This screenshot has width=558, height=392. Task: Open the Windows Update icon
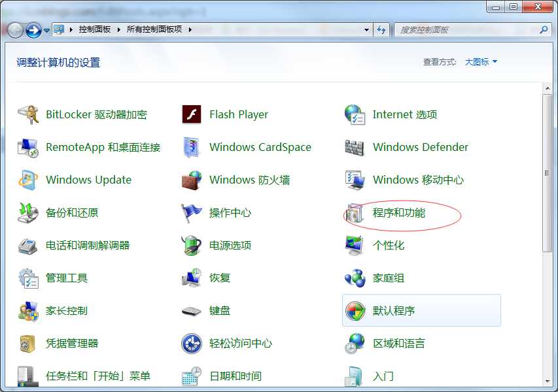[x=28, y=180]
